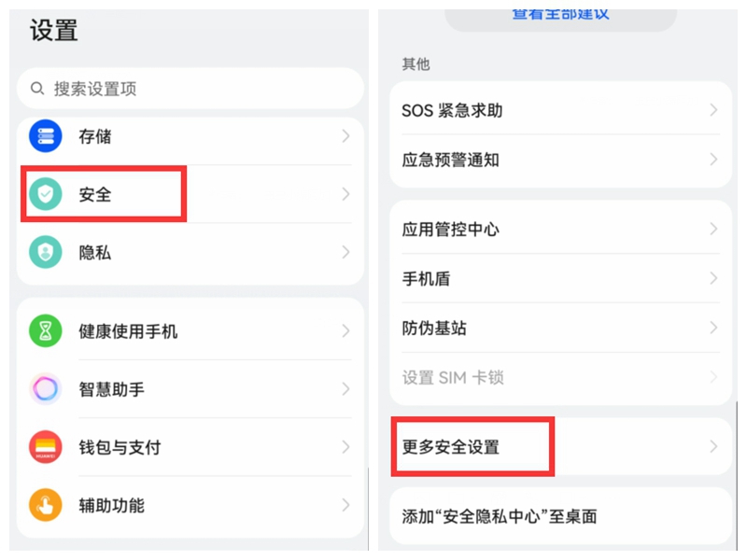This screenshot has width=747, height=560.
Task: Open SOS 紧急求助 using its arrow
Action: click(713, 110)
